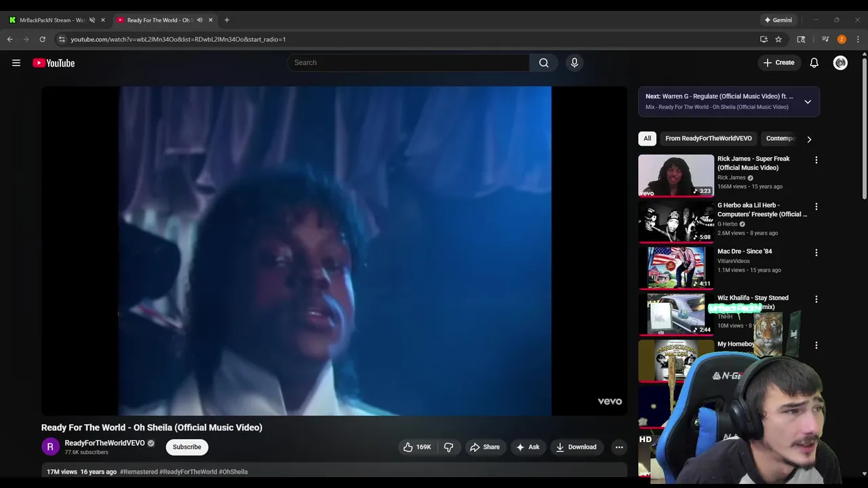Viewport: 868px width, 488px height.
Task: Open the YouTube guide hamburger menu
Action: [x=16, y=63]
